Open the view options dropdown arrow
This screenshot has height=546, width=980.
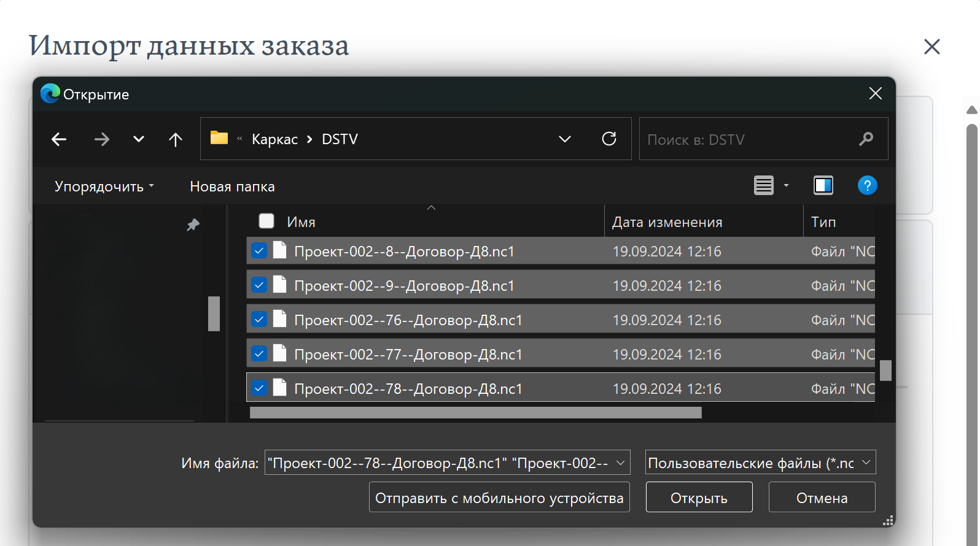click(786, 185)
